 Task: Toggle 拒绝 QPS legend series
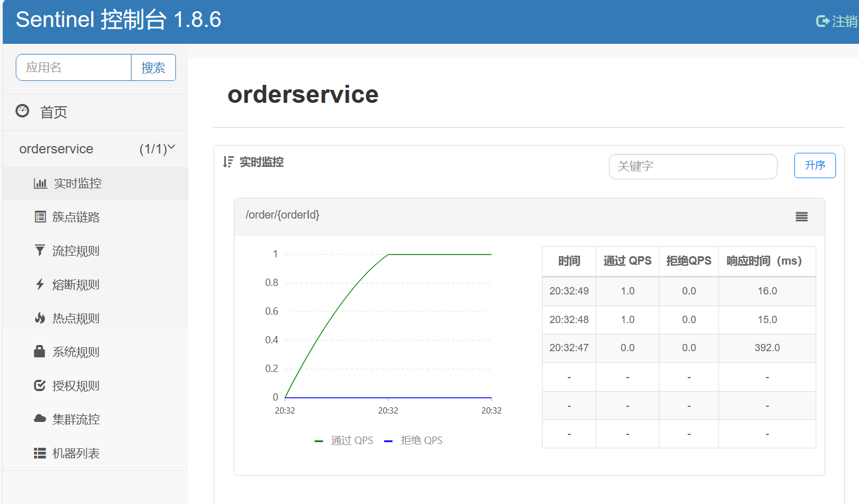coord(413,441)
